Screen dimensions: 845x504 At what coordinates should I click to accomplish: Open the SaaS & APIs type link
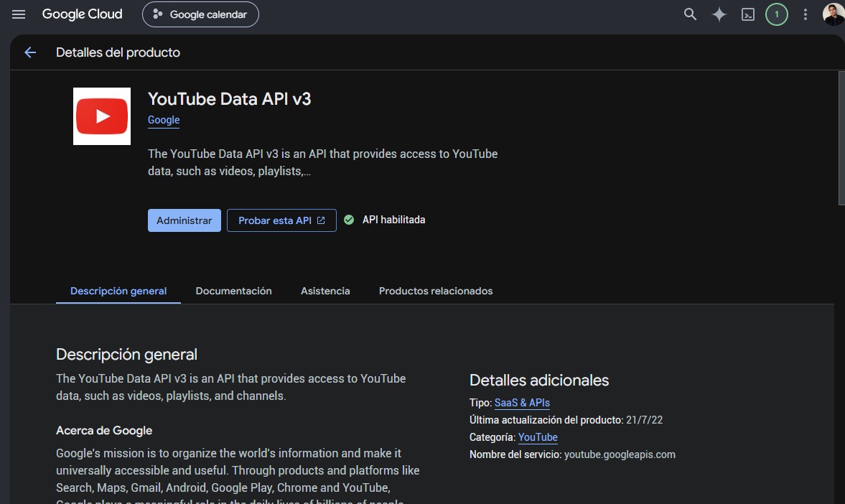(522, 403)
